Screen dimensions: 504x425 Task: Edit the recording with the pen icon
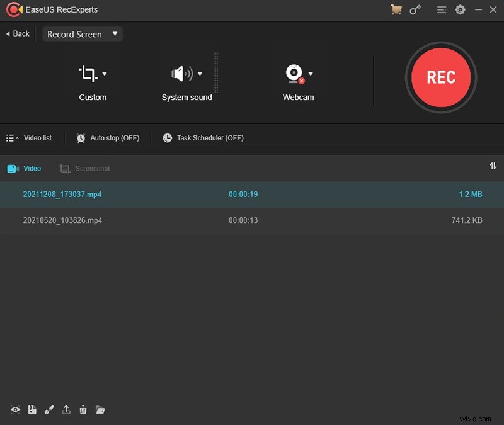[49, 410]
